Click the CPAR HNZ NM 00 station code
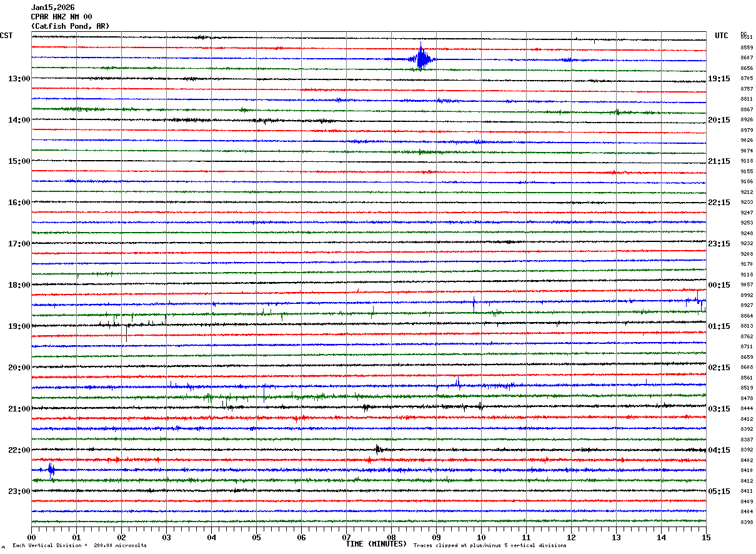 [61, 17]
